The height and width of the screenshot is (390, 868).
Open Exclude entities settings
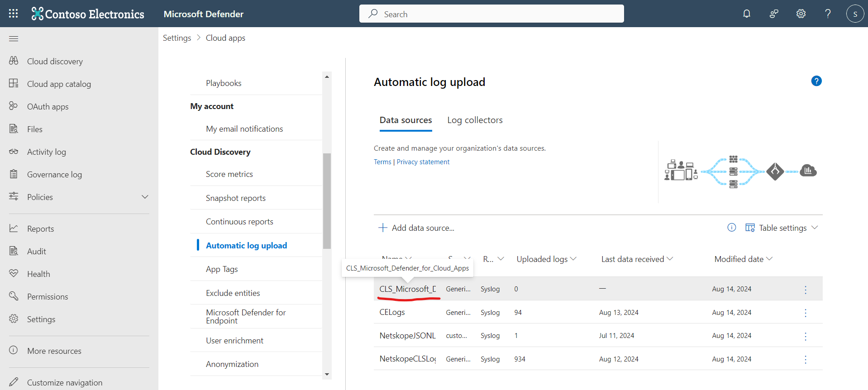233,293
